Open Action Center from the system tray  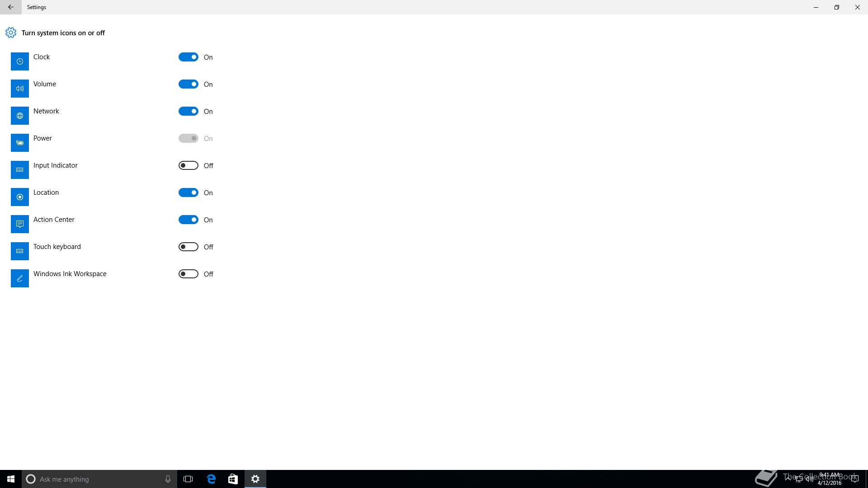pos(854,479)
